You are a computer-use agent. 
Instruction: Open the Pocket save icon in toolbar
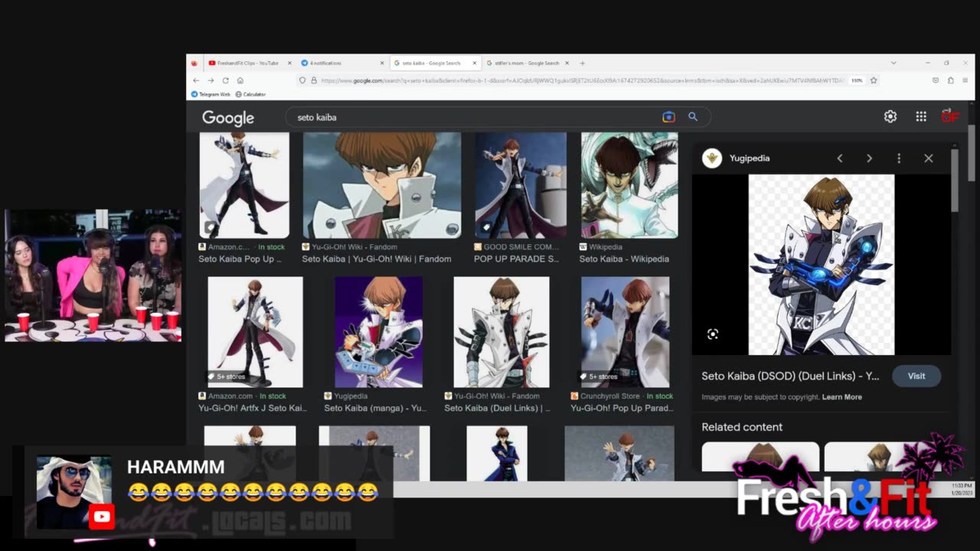tap(936, 80)
